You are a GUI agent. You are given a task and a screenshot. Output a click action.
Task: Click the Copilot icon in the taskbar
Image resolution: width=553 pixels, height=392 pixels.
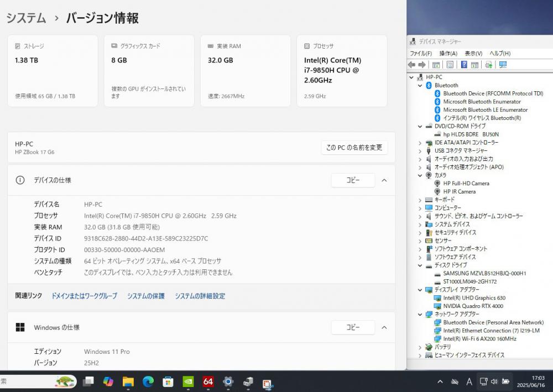pyautogui.click(x=108, y=381)
